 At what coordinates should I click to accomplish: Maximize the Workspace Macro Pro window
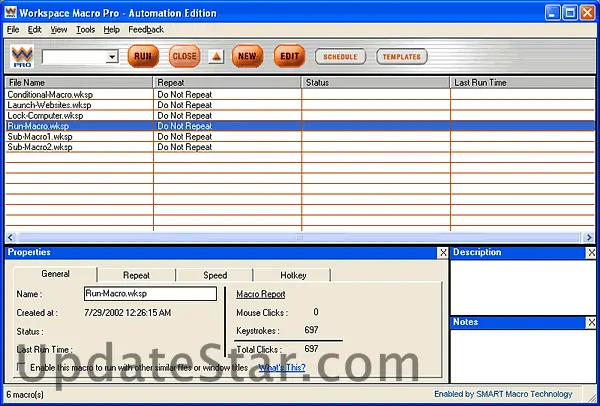click(x=570, y=13)
